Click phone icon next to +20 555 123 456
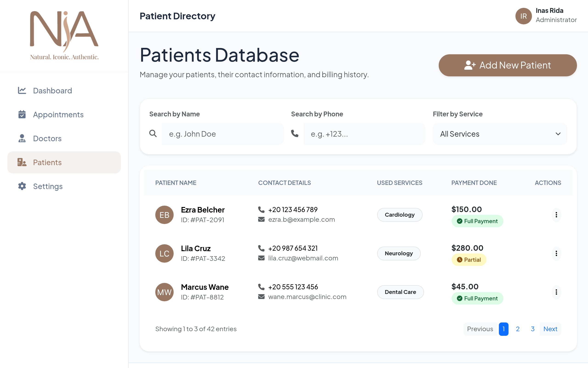This screenshot has height=368, width=588. coord(261,287)
